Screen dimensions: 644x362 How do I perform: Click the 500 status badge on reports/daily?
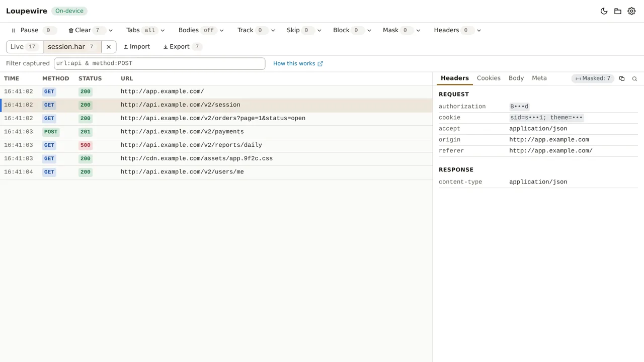(x=86, y=145)
